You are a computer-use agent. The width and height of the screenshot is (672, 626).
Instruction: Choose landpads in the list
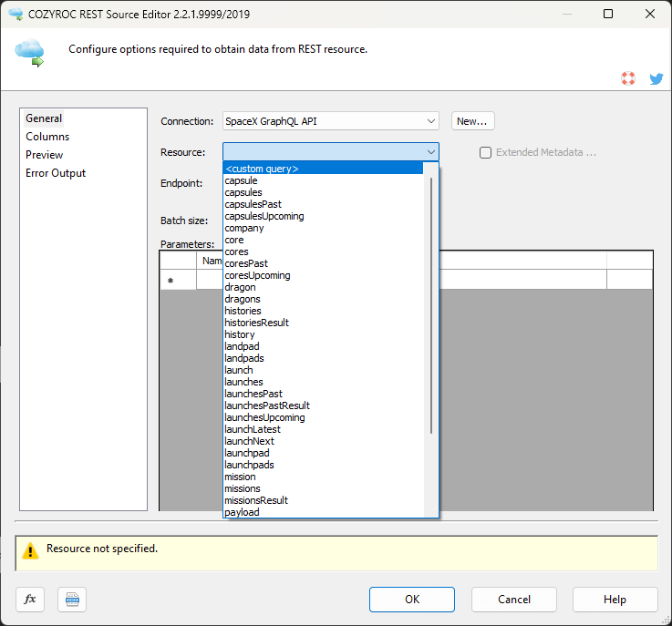point(323,358)
